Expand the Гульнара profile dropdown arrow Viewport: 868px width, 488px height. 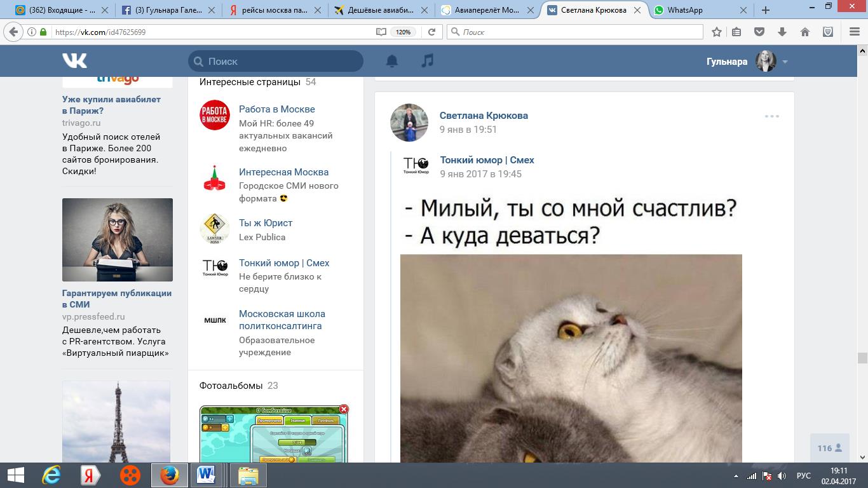click(785, 62)
